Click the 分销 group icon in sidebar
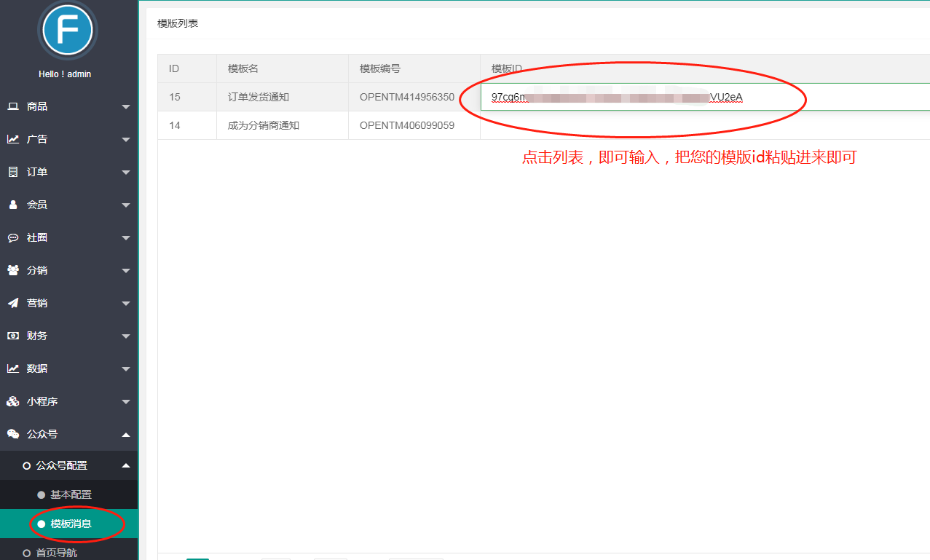Viewport: 930px width, 560px height. [13, 270]
